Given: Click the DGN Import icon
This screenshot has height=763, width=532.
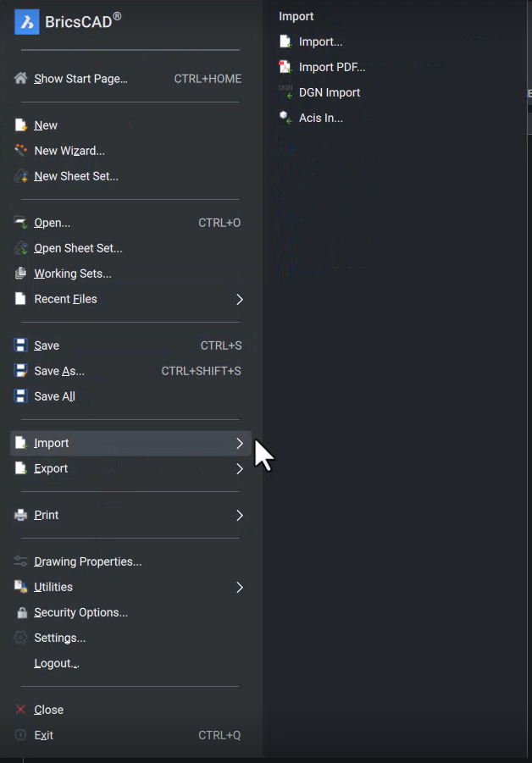Looking at the screenshot, I should coord(284,91).
